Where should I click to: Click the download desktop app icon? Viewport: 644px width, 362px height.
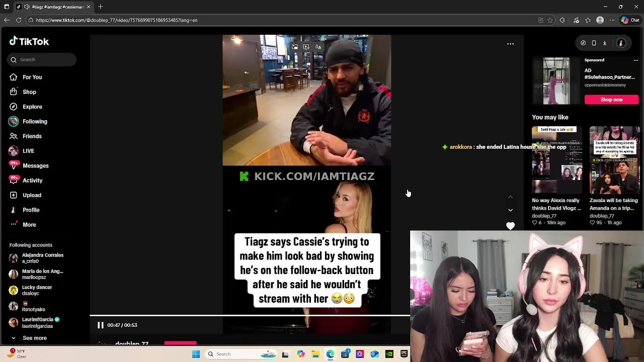tap(605, 43)
